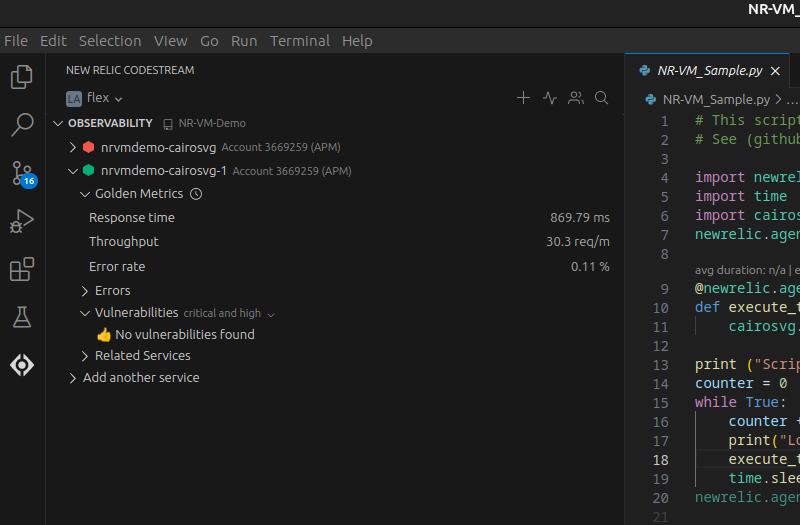The width and height of the screenshot is (800, 525).
Task: Open the Terminal menu
Action: 299,41
